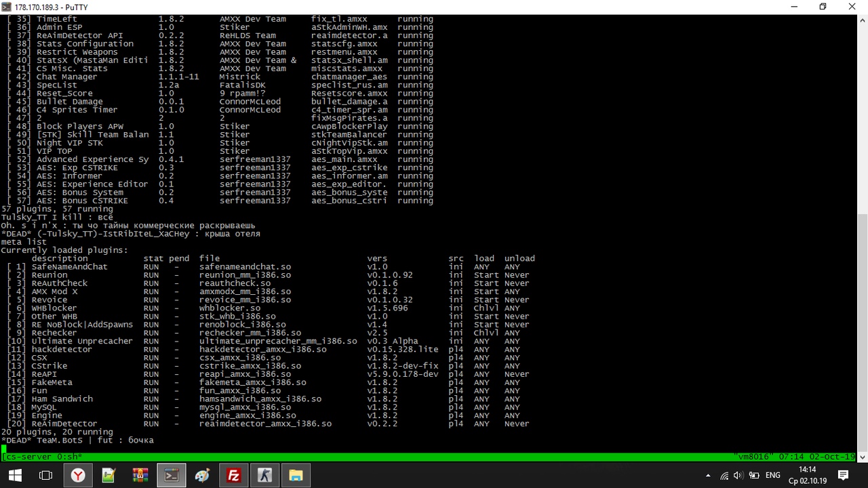Select the PuTTY terminal taskbar icon
The width and height of the screenshot is (868, 488).
(x=171, y=476)
